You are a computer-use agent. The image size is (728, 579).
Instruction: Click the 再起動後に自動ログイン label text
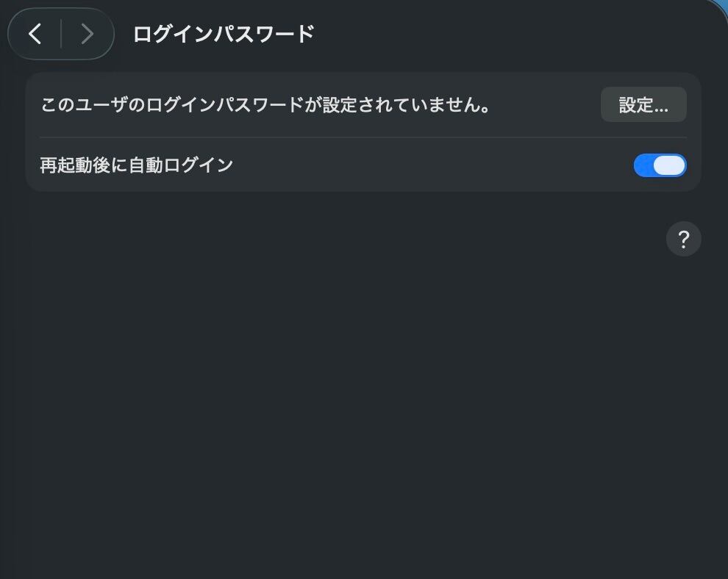pyautogui.click(x=136, y=165)
